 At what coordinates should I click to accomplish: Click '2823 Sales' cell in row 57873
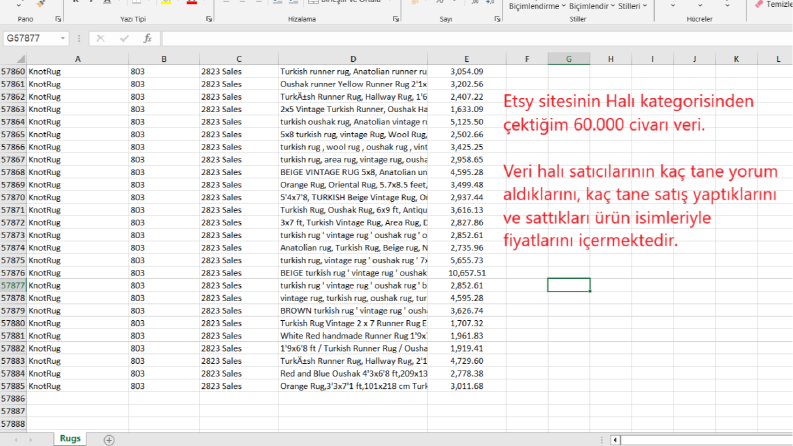tap(239, 235)
